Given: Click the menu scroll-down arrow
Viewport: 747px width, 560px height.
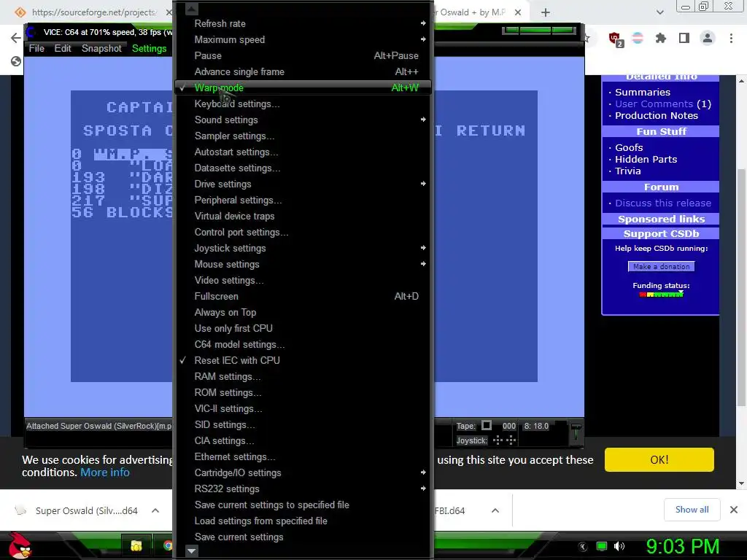Looking at the screenshot, I should [x=192, y=551].
